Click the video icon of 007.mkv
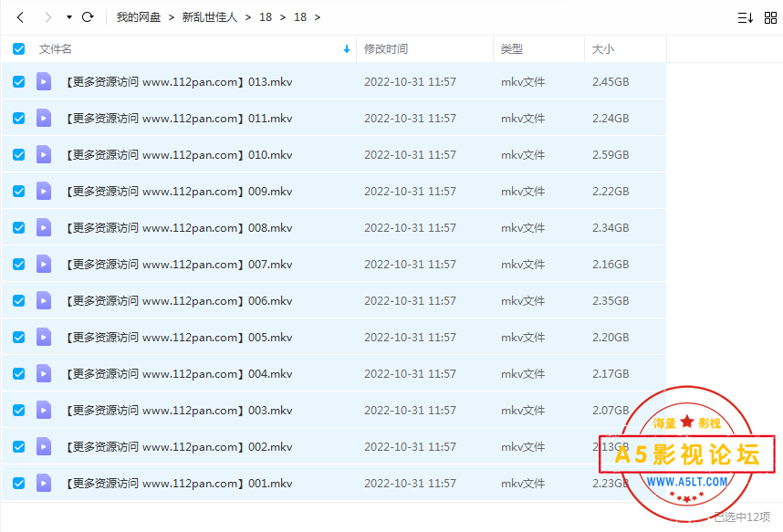Viewport: 783px width, 532px height. pyautogui.click(x=44, y=265)
